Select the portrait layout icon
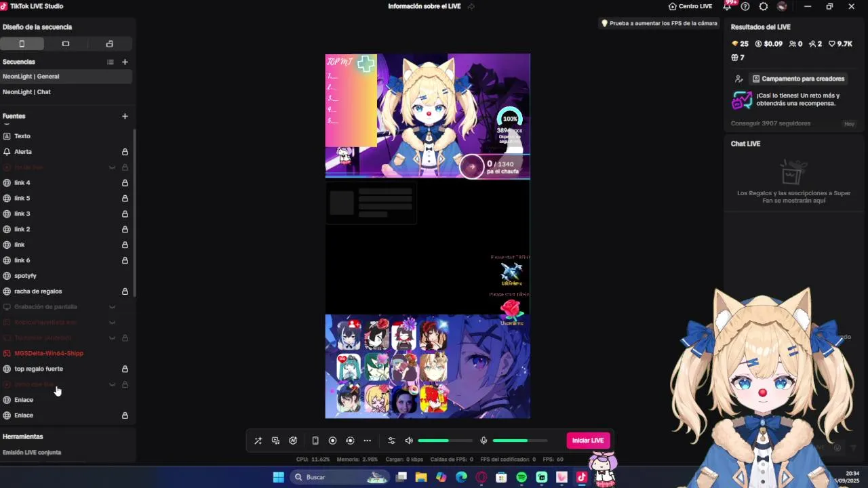Screen dimensions: 868x488 pyautogui.click(x=22, y=43)
